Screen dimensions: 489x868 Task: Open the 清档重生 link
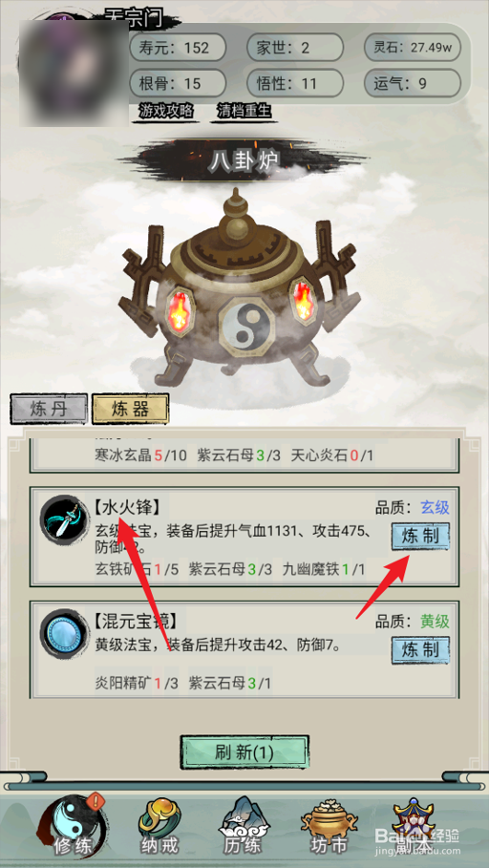[244, 112]
